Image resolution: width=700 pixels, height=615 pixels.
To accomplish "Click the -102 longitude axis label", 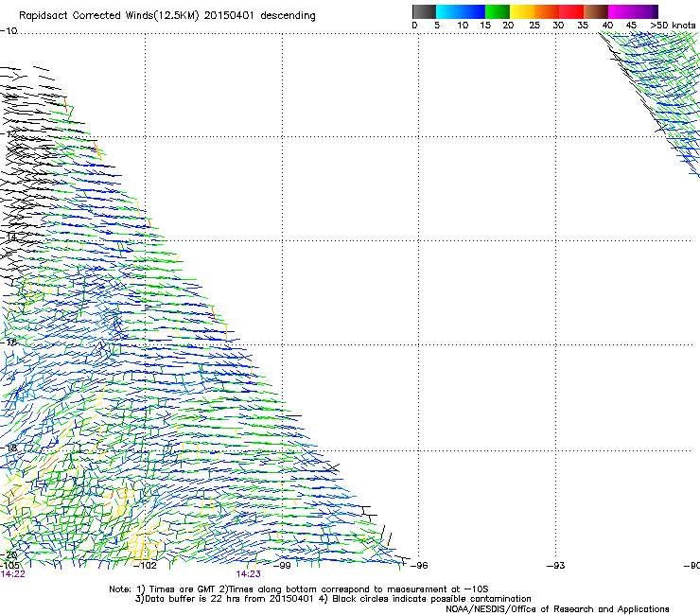I will pos(145,566).
